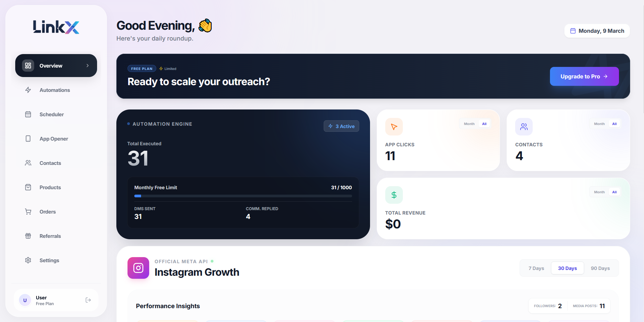Open Orders with the cart icon

[28, 212]
